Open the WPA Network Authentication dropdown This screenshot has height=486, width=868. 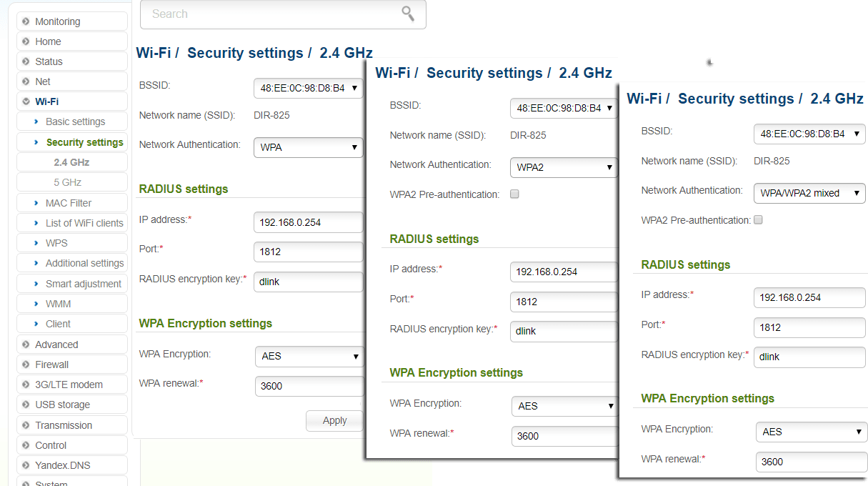coord(309,148)
